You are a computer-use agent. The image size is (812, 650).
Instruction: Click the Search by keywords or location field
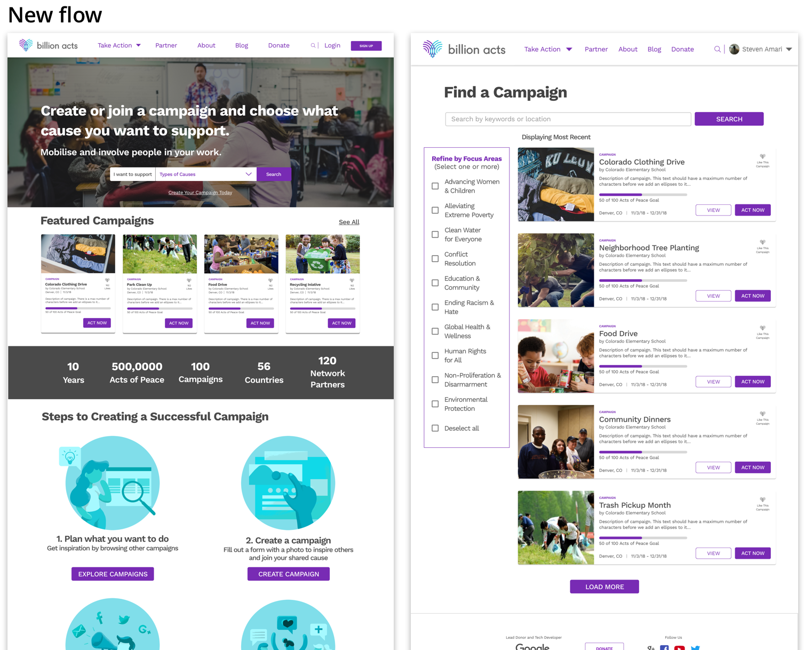pyautogui.click(x=568, y=119)
